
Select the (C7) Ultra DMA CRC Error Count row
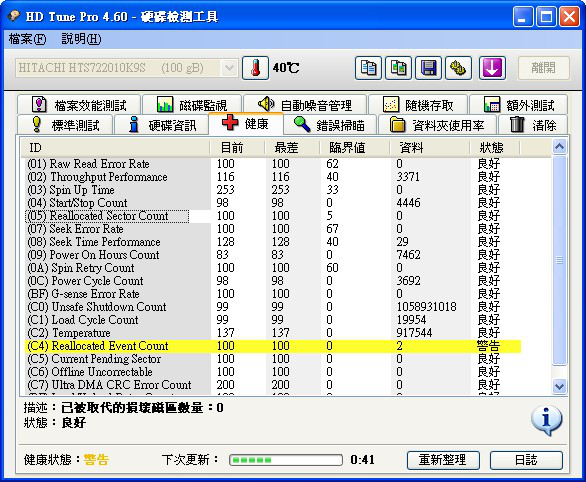[273, 385]
